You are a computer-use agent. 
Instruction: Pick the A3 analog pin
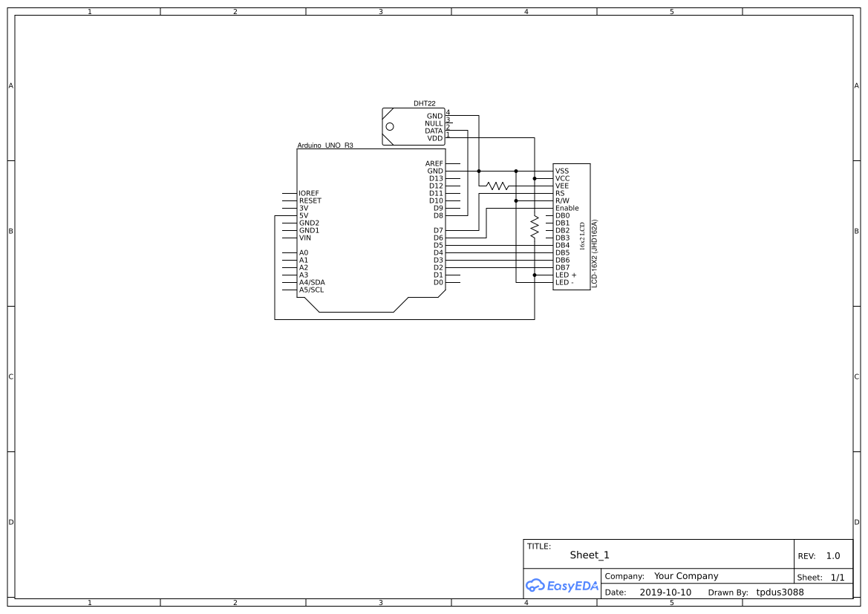tap(304, 275)
